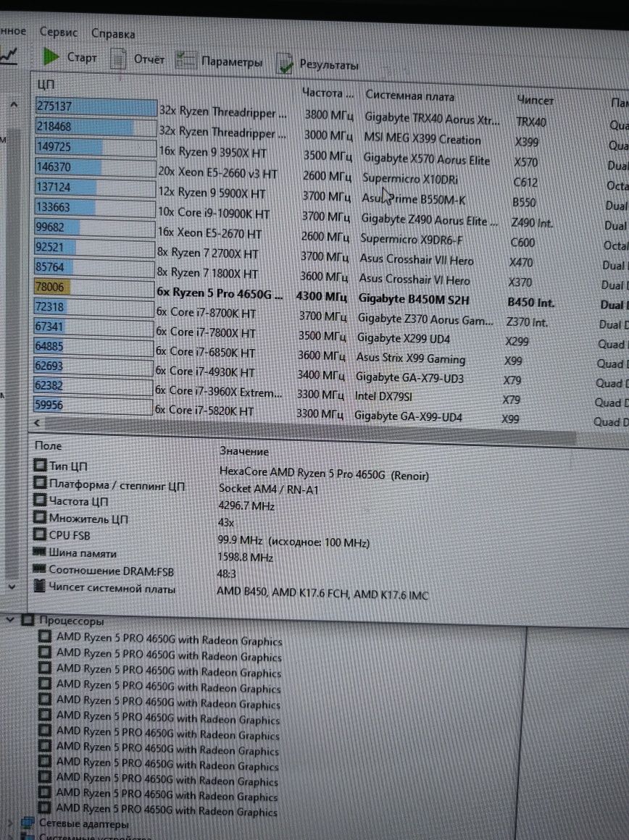629x840 pixels.
Task: Click the Параметры settings icon
Action: click(x=186, y=60)
